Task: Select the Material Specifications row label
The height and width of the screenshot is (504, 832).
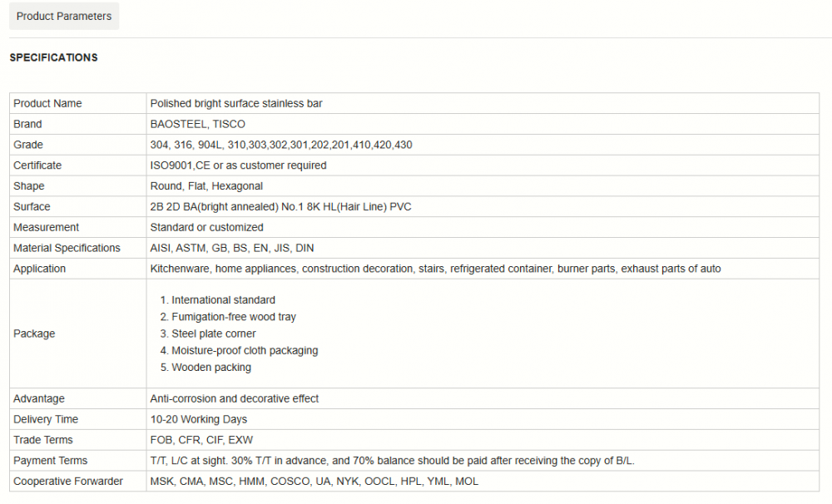Action: pos(67,248)
